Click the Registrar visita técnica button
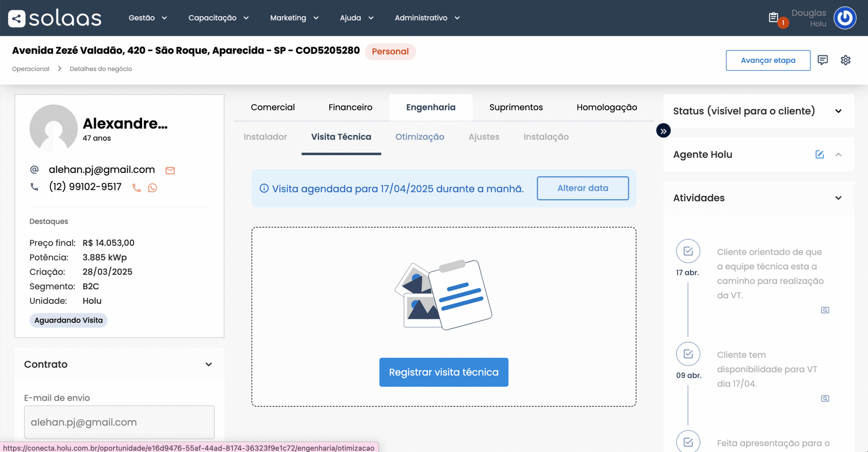The height and width of the screenshot is (452, 868). point(443,372)
